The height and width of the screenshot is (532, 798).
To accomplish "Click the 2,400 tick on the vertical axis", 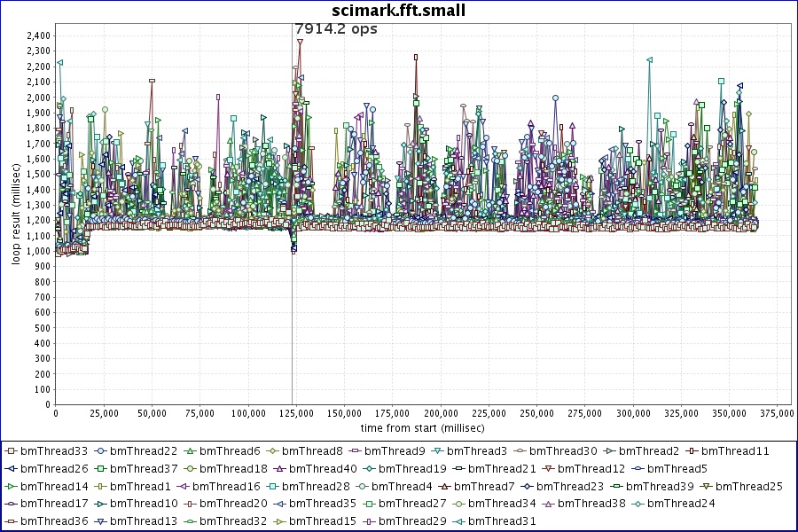I will tap(37, 36).
